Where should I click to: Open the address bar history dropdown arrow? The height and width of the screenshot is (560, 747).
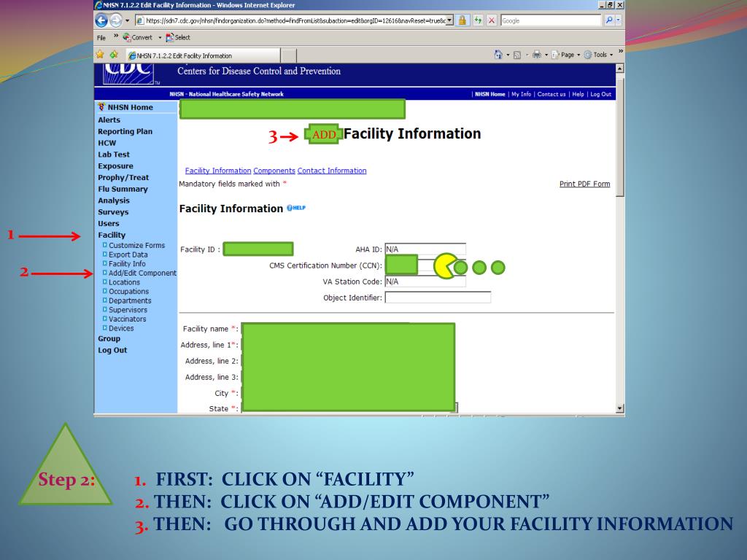[x=449, y=20]
